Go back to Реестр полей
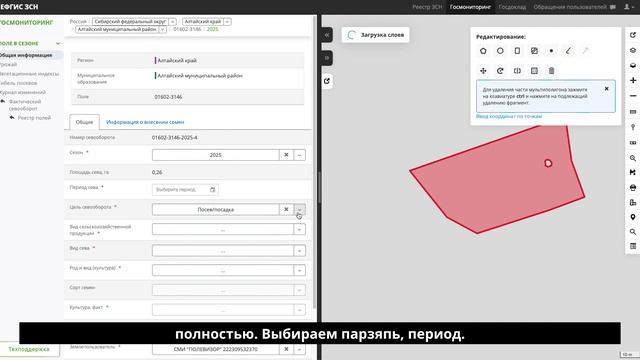The height and width of the screenshot is (360, 640). click(31, 118)
